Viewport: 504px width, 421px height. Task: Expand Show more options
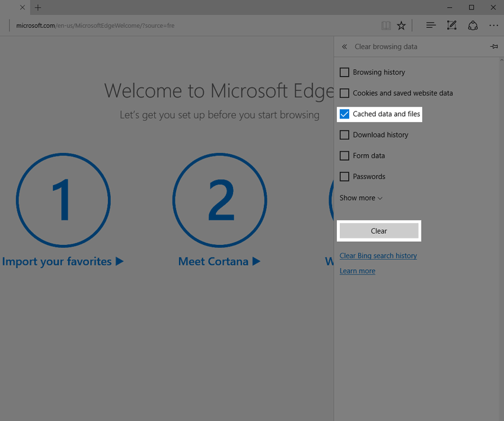click(x=361, y=197)
